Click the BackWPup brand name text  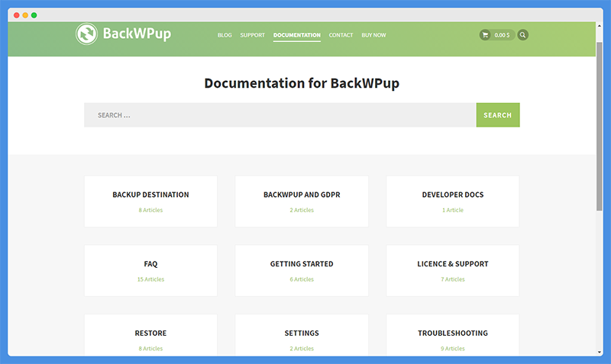click(x=137, y=34)
